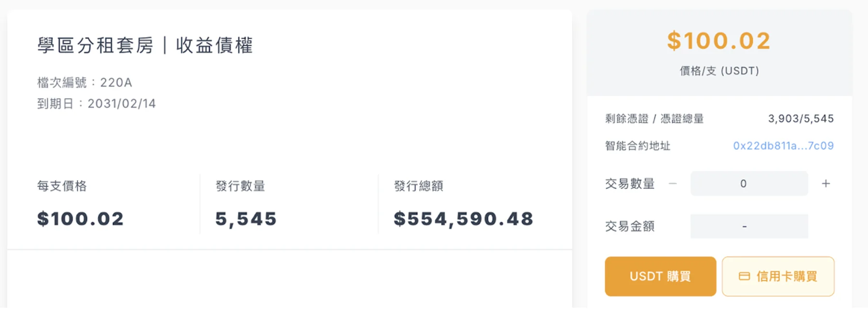
Task: Click the 剩餘憑證 / 憑證總量 label
Action: click(x=654, y=119)
